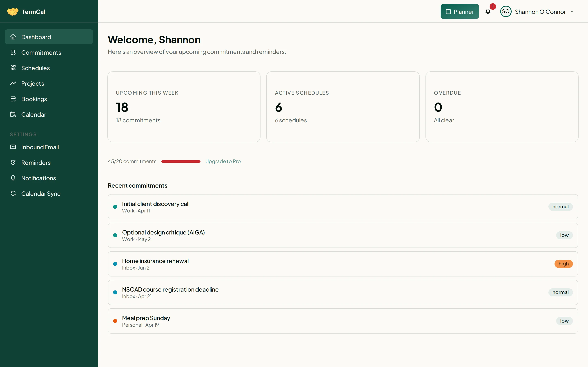Viewport: 588px width, 367px height.
Task: Click the Reminders alarm clock icon
Action: (x=13, y=162)
